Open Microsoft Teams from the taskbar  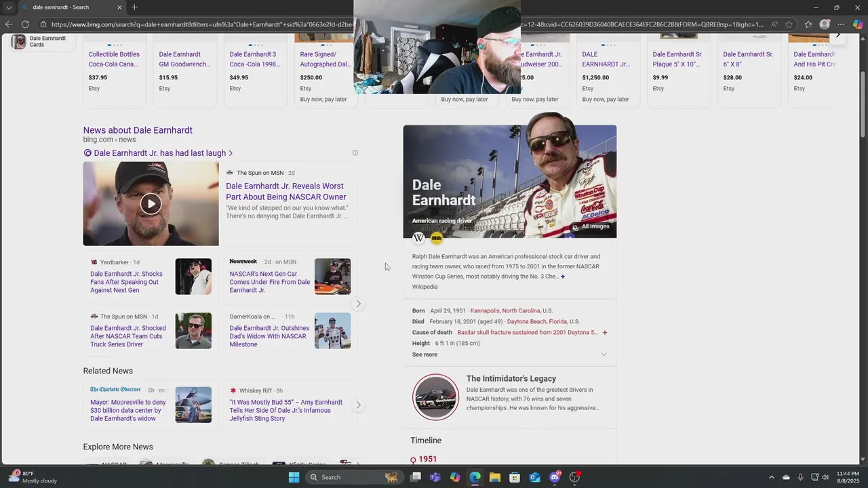(435, 477)
